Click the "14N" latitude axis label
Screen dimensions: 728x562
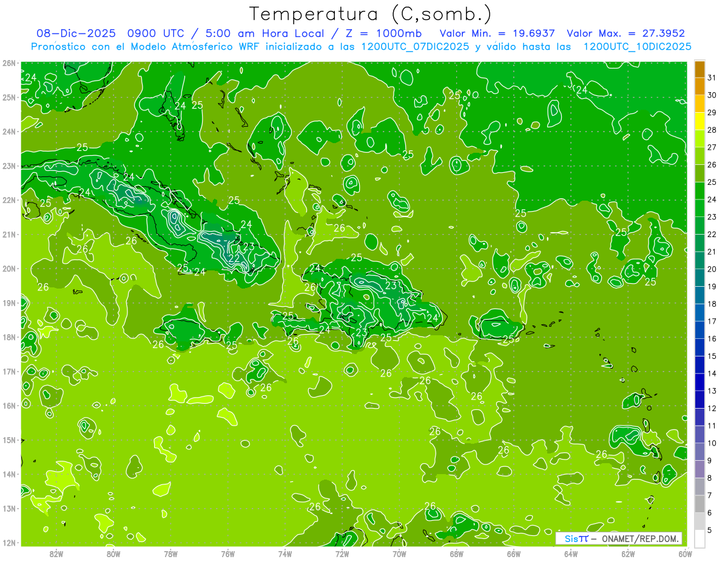pos(9,474)
